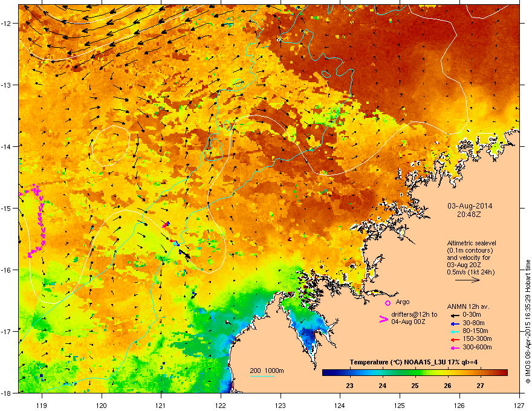This screenshot has height=411, width=532.
Task: Click the "150-300m" depth label
Action: pos(477,338)
